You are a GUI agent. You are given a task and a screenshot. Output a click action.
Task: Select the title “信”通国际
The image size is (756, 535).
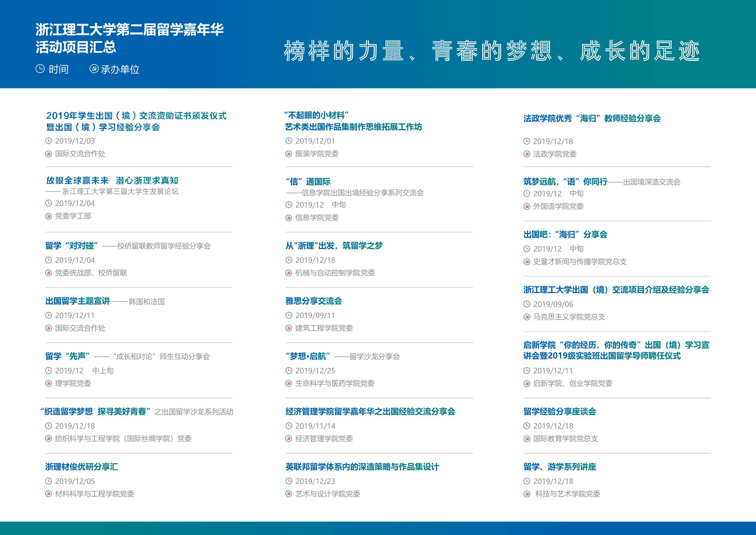(x=308, y=181)
